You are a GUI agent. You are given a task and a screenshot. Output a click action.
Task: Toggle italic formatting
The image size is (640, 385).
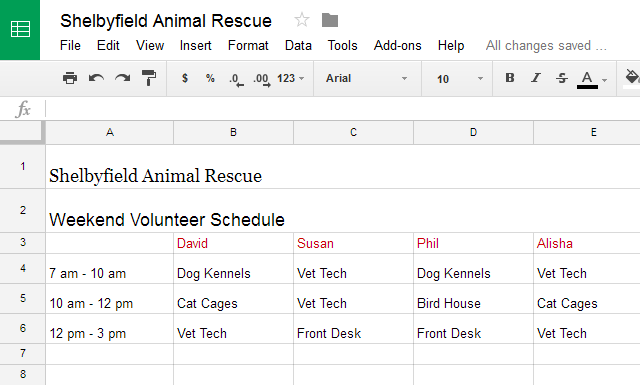[x=536, y=78]
